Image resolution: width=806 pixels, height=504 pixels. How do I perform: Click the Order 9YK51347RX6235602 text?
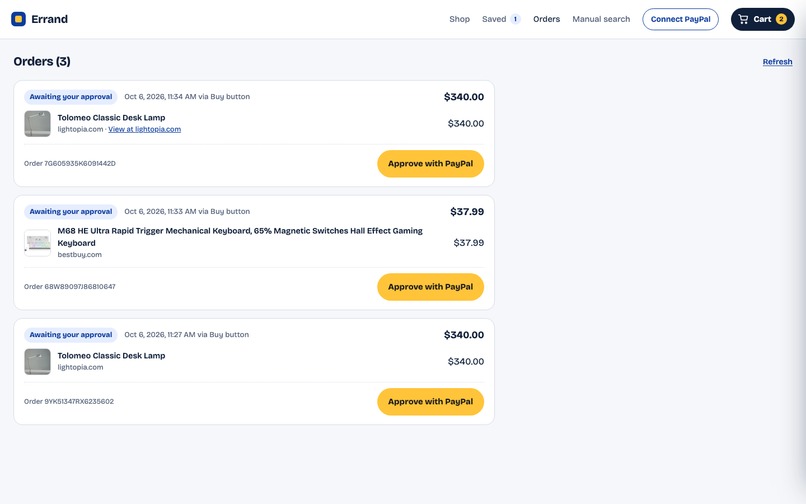[68, 401]
